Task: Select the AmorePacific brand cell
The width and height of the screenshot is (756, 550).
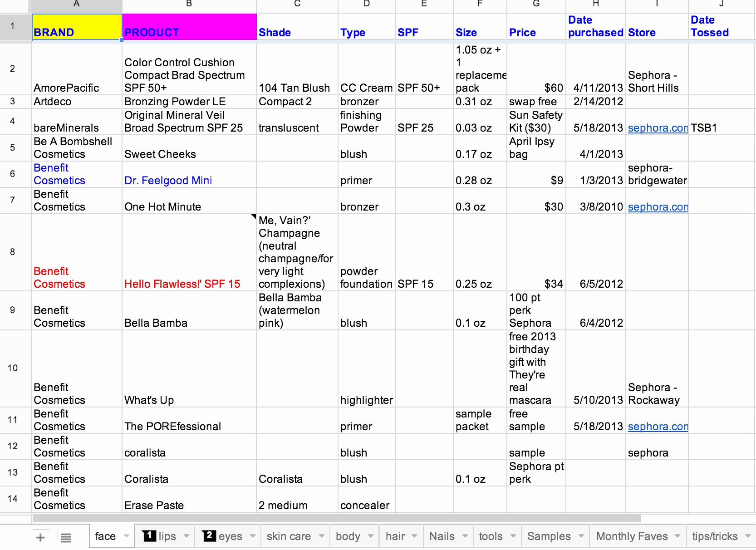Action: pos(77,69)
